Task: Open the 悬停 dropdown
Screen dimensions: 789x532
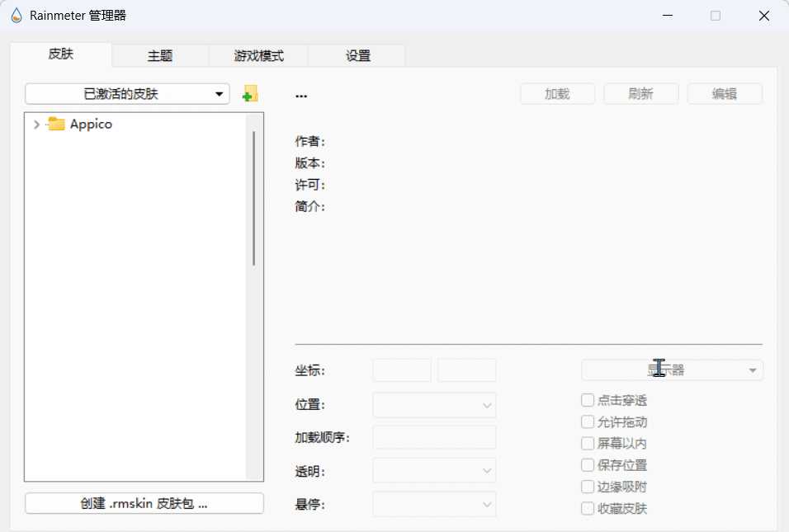Action: pos(434,504)
